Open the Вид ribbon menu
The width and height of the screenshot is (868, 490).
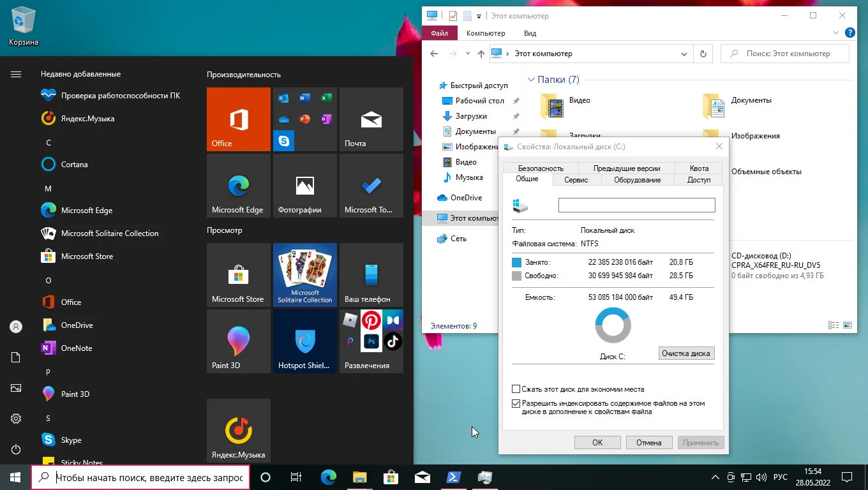click(x=530, y=33)
